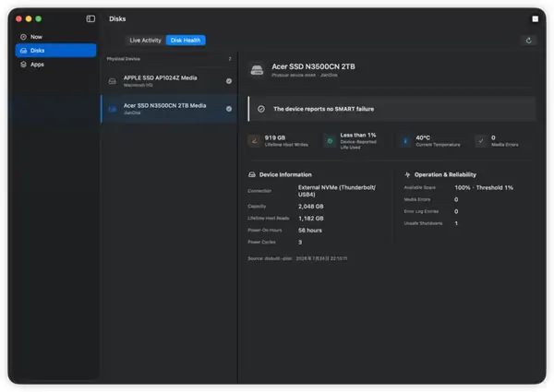
Task: Select Disks in the sidebar
Action: [55, 51]
